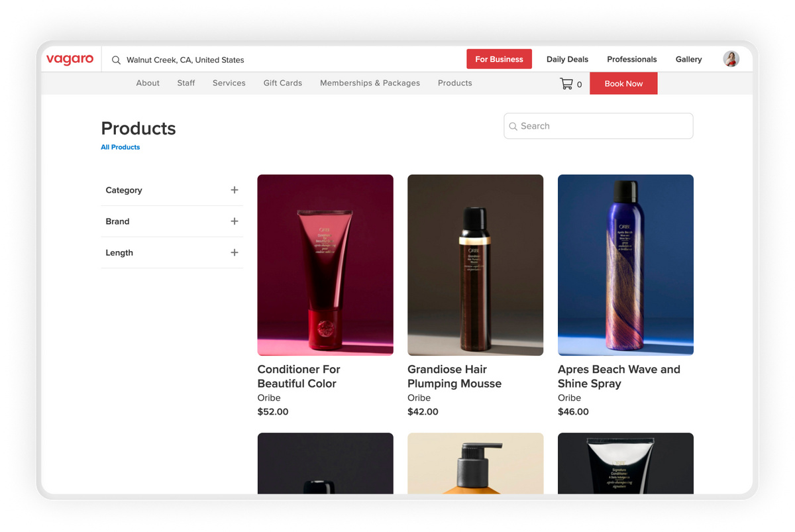Select the Products tab
This screenshot has height=532, width=795.
pos(455,83)
